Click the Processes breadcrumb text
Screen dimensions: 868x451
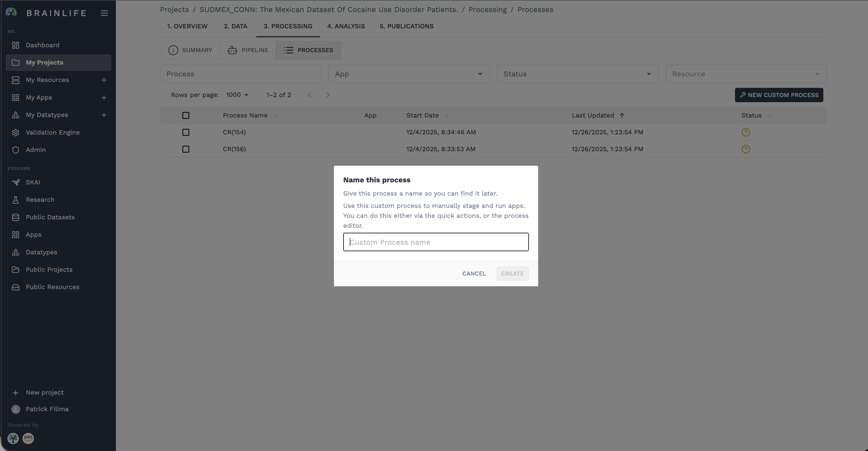point(535,9)
